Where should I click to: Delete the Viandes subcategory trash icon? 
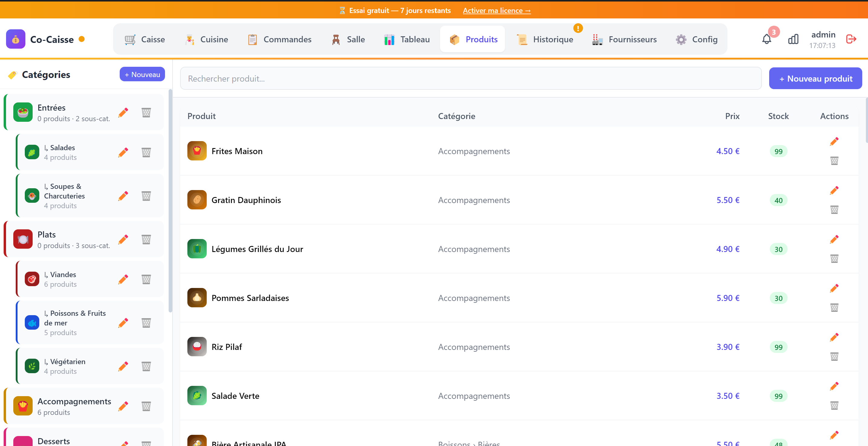[x=146, y=279]
